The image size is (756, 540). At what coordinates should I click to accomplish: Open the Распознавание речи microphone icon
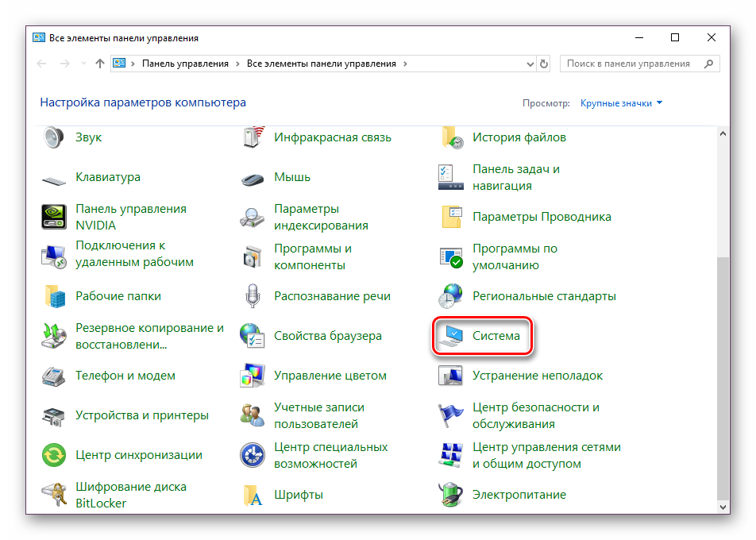tap(253, 295)
